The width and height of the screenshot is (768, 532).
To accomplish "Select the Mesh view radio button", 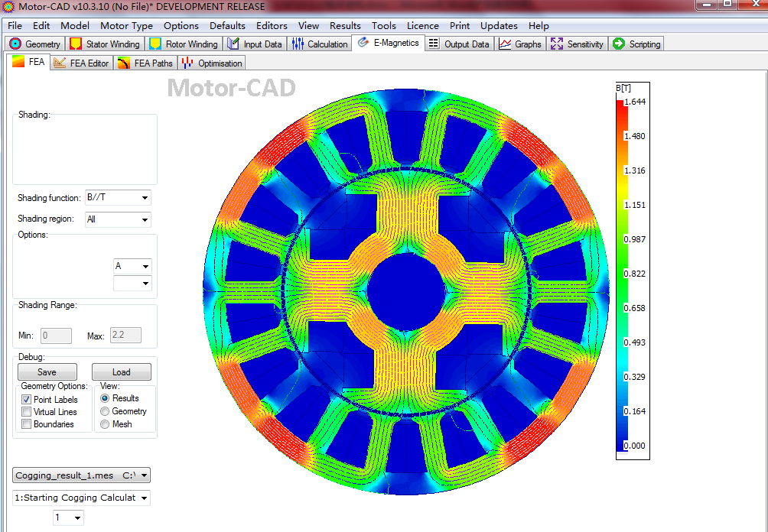I will pos(105,424).
